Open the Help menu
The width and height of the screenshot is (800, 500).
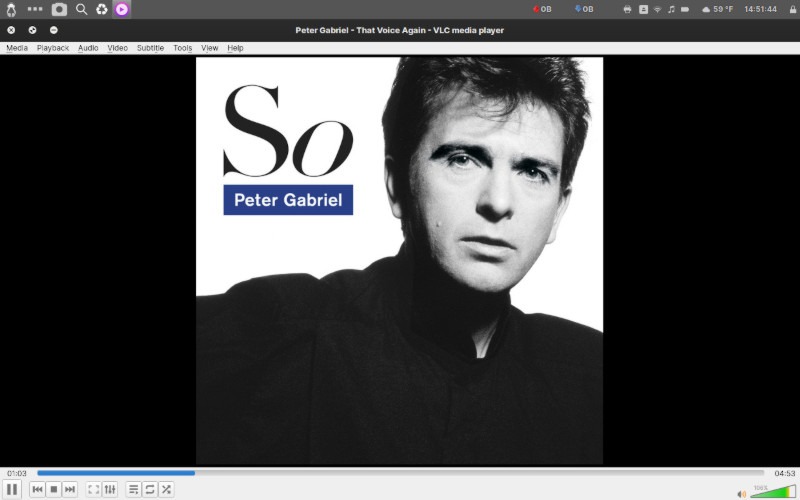[235, 48]
